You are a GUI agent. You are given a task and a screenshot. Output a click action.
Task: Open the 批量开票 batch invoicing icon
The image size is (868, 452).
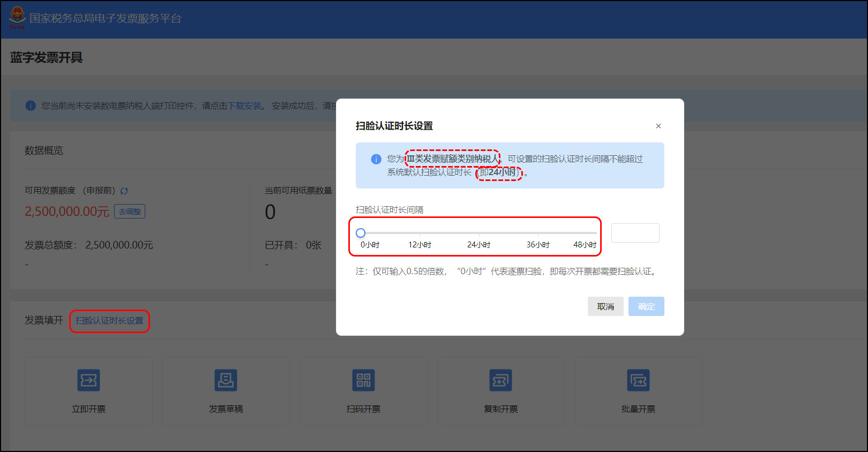[x=638, y=380]
